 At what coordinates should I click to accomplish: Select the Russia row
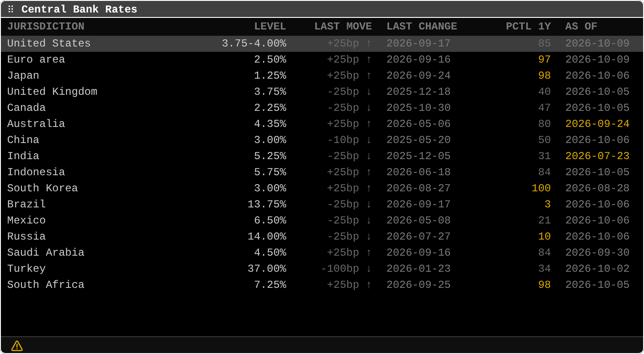point(322,236)
